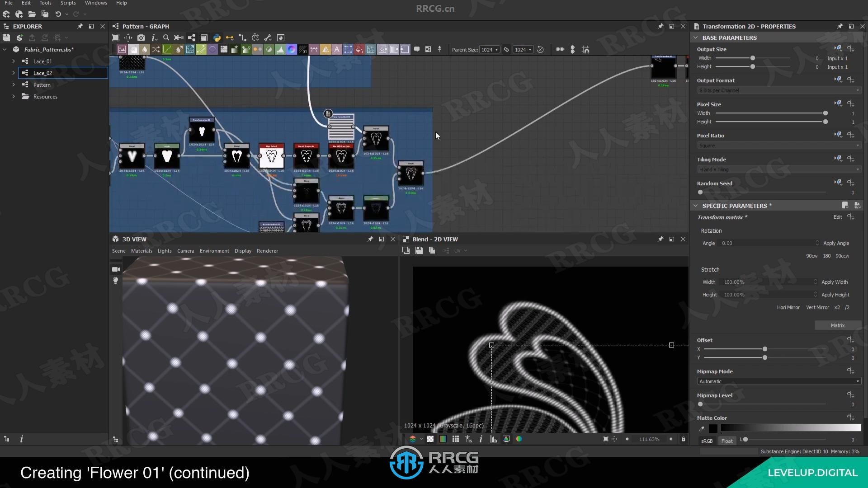Select the sRGB color mode toggle

pos(707,441)
